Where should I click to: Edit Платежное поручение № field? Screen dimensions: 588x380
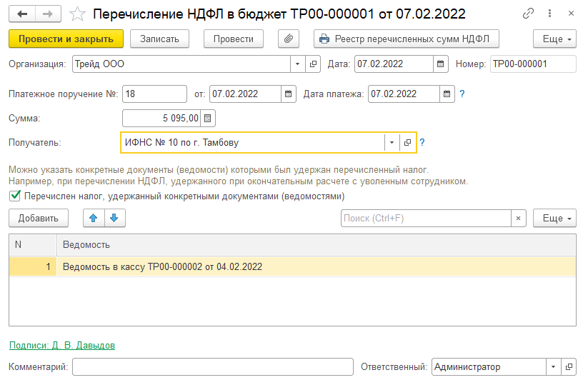point(154,94)
